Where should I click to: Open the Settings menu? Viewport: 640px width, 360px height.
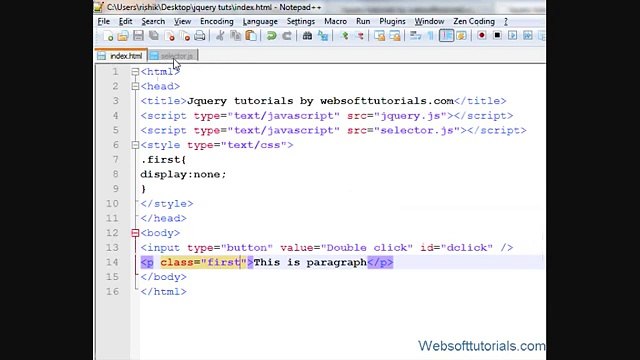[x=301, y=21]
